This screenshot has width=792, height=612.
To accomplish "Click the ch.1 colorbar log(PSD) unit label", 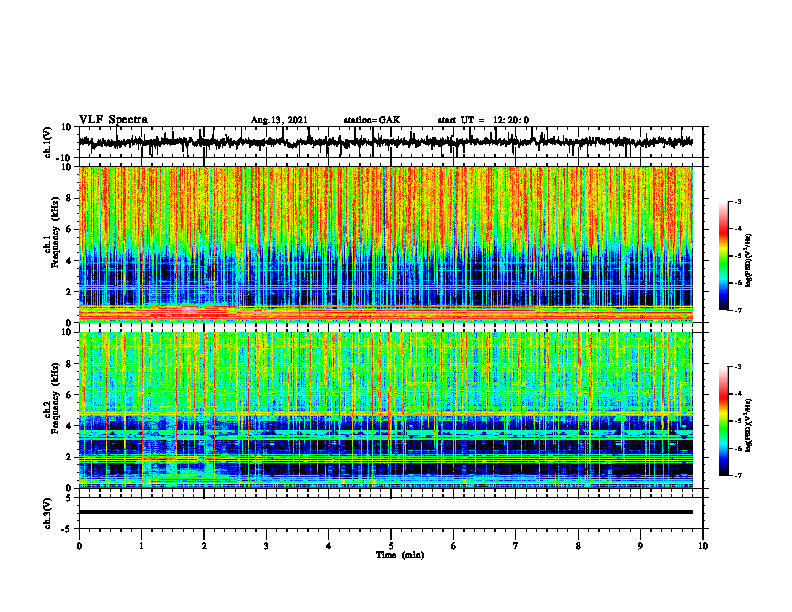I will [749, 261].
